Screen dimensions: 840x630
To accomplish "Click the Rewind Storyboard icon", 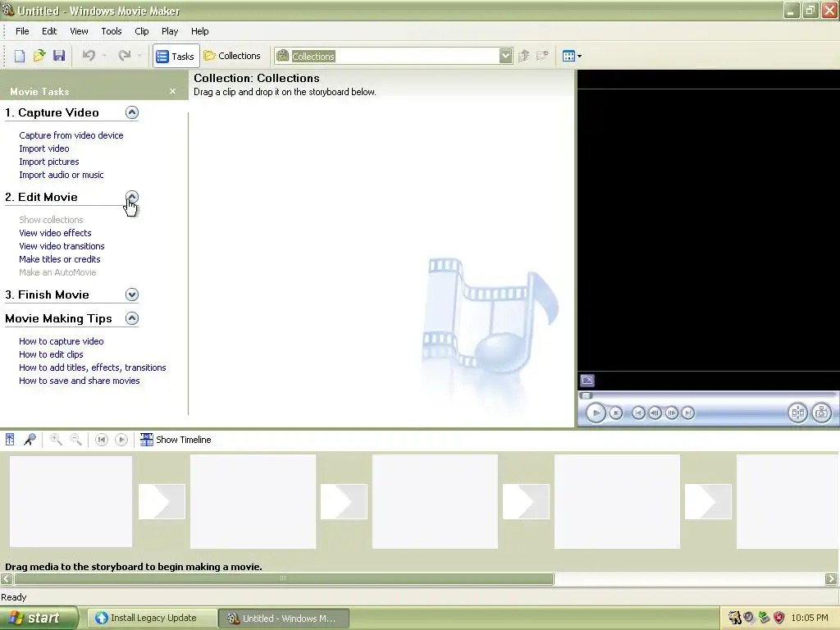I will pos(101,440).
